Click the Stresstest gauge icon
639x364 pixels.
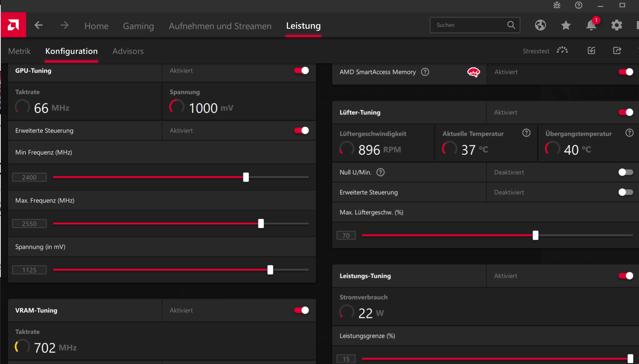click(x=562, y=50)
